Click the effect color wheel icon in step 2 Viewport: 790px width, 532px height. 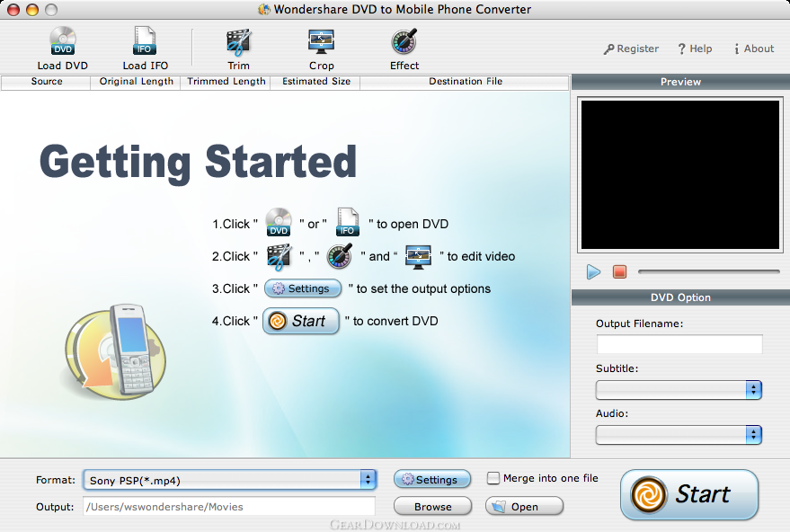(x=340, y=256)
